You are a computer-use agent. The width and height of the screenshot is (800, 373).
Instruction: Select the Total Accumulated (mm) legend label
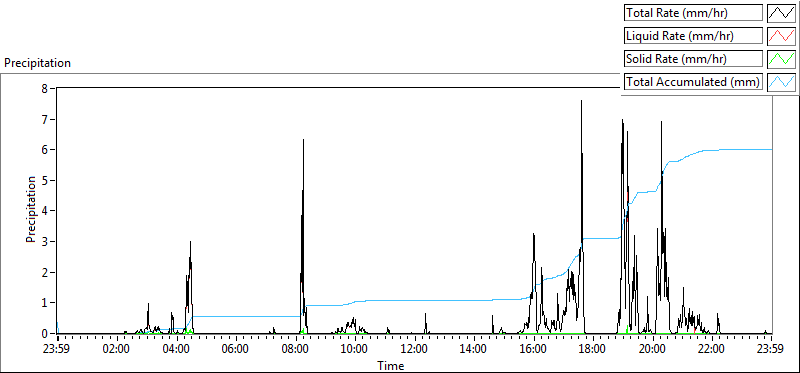point(693,82)
